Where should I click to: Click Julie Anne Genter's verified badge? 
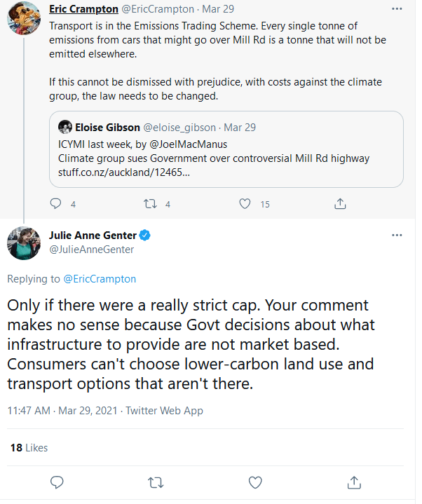147,236
